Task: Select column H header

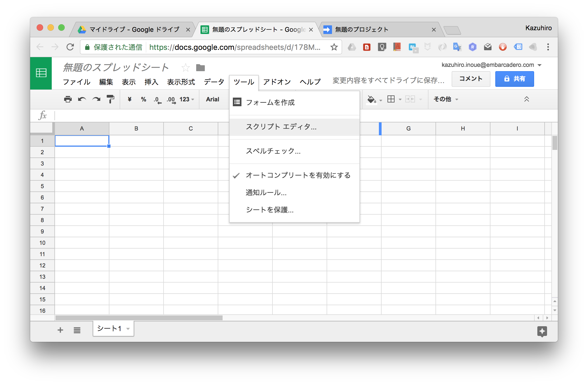Action: coord(463,129)
